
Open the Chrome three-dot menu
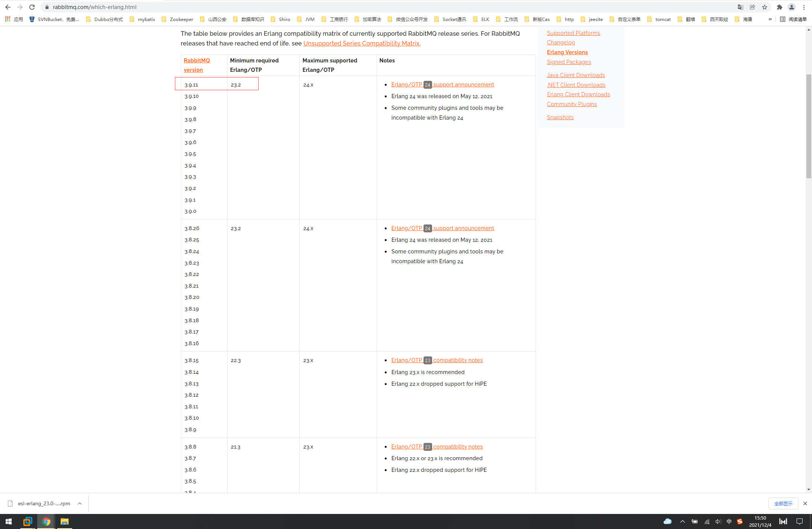[804, 7]
